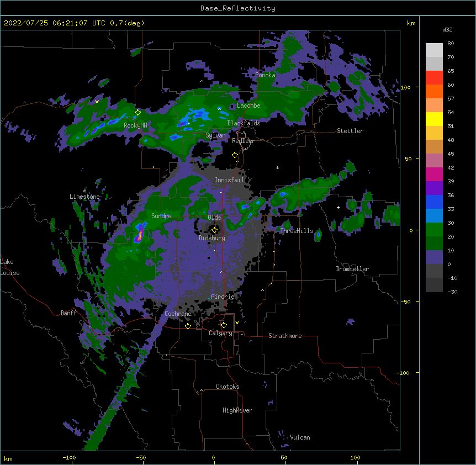Pick the royal blue legend swatch under 36

point(434,202)
